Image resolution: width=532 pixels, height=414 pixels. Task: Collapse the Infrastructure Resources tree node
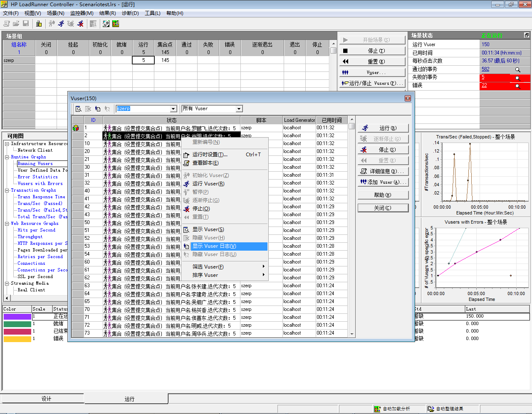(x=7, y=144)
